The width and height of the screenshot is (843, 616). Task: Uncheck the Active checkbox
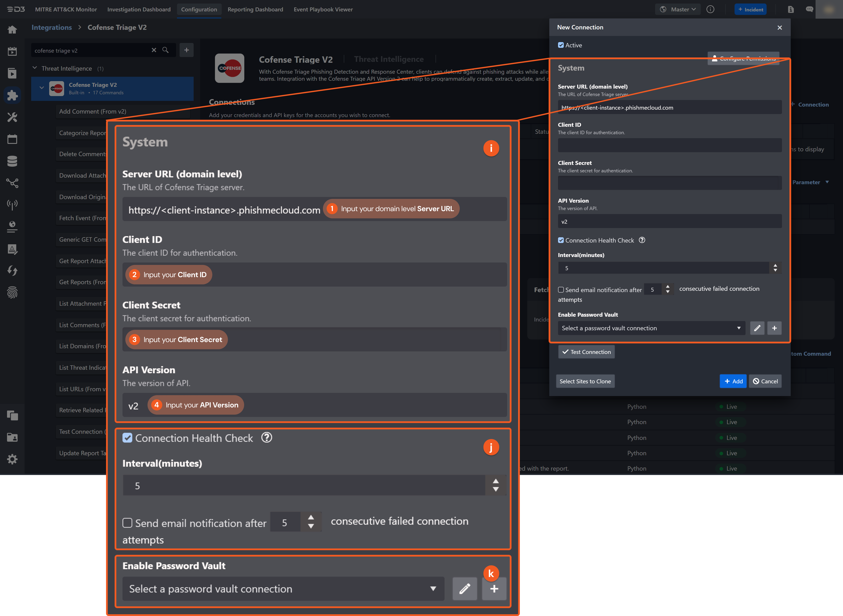tap(561, 45)
